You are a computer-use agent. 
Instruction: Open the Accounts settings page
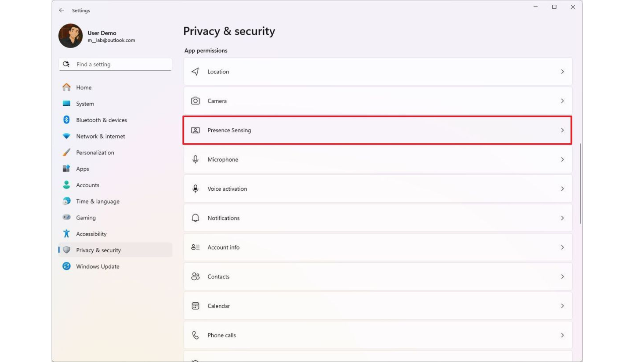click(x=87, y=185)
